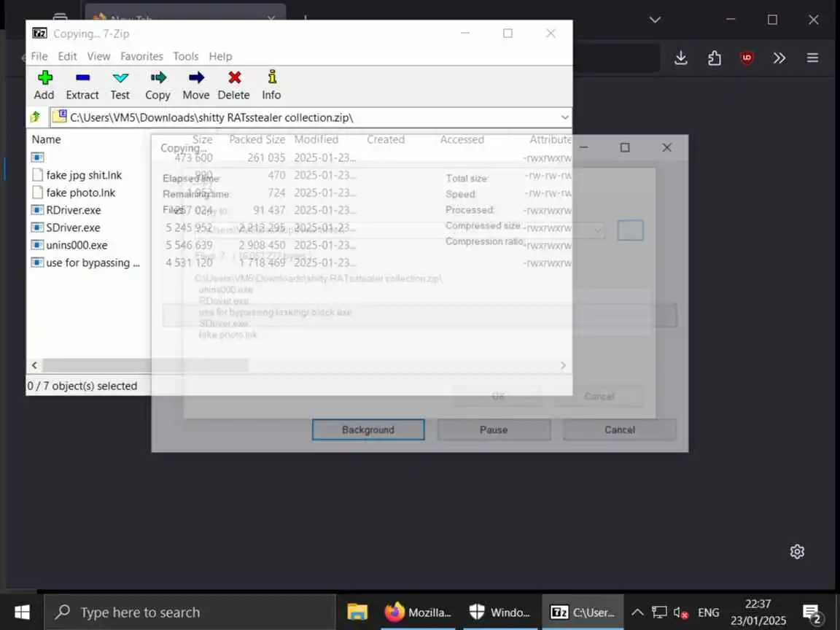Go up one folder level in 7-Zip
This screenshot has height=630, width=840.
36,117
